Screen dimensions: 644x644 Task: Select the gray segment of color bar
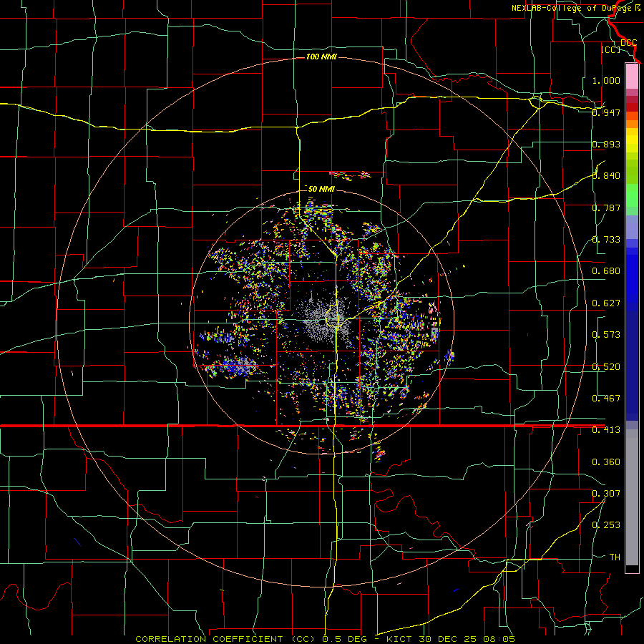tap(632, 497)
